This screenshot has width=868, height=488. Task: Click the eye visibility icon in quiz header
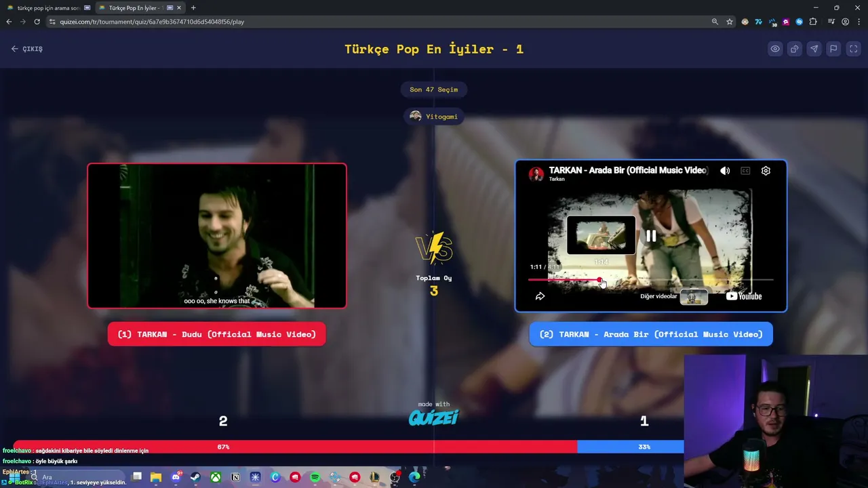(x=775, y=49)
